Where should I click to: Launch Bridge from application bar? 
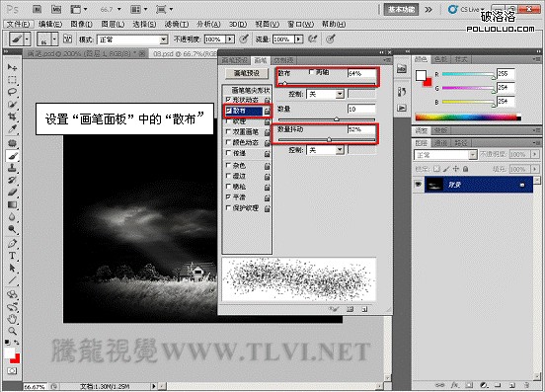point(37,10)
